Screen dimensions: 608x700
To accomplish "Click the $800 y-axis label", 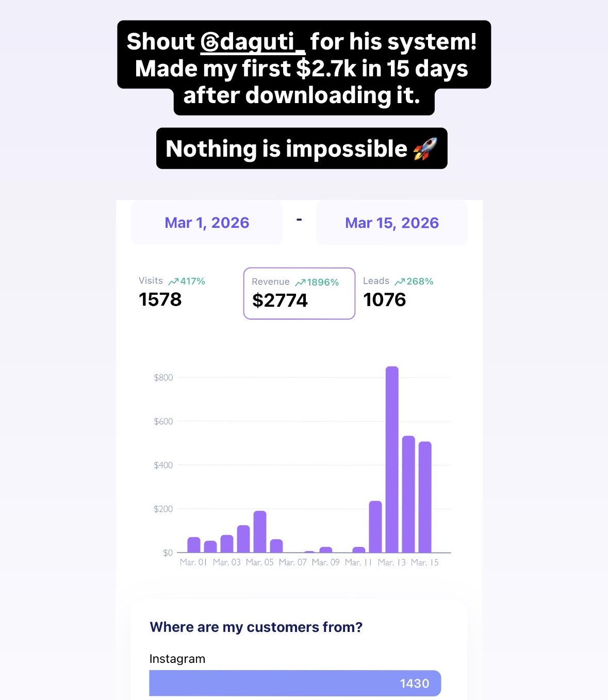I will (x=163, y=378).
